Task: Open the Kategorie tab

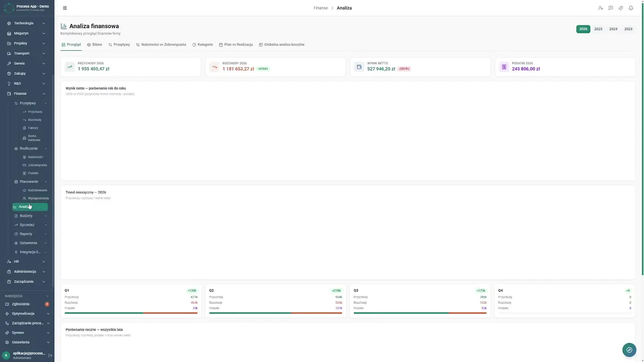Action: (203, 45)
